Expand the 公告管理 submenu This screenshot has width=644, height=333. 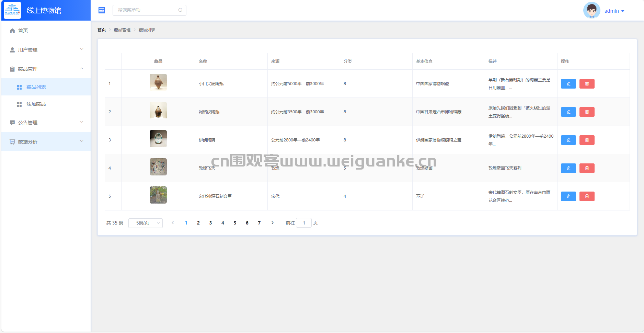coord(46,123)
